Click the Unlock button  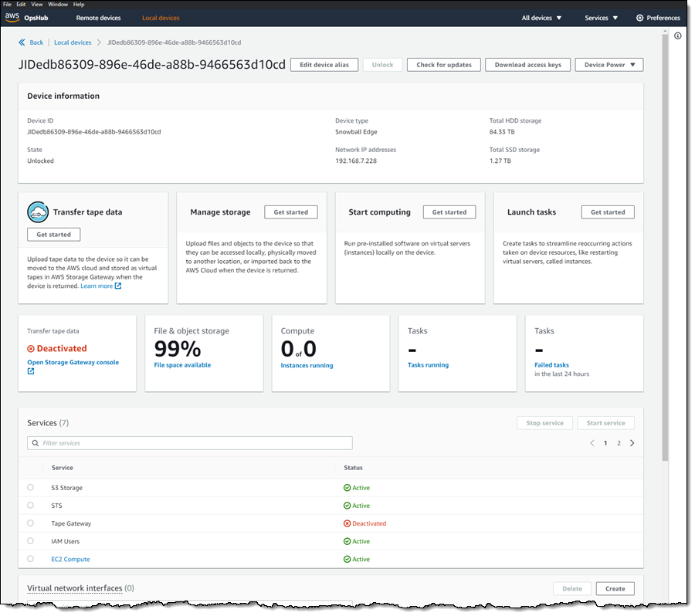coord(382,65)
